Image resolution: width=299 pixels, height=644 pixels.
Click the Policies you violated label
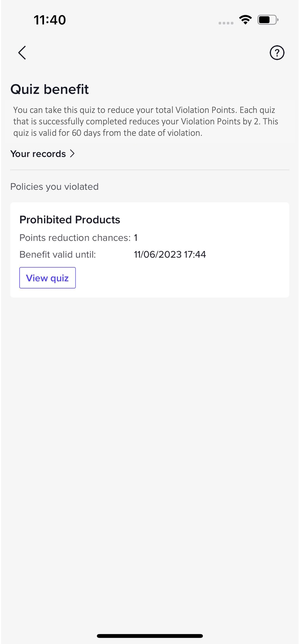coord(54,187)
